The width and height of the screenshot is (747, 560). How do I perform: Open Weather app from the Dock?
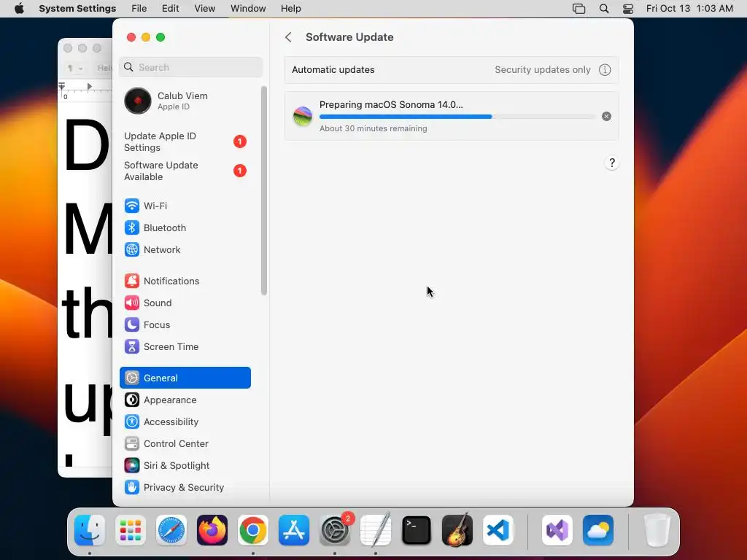pos(598,530)
